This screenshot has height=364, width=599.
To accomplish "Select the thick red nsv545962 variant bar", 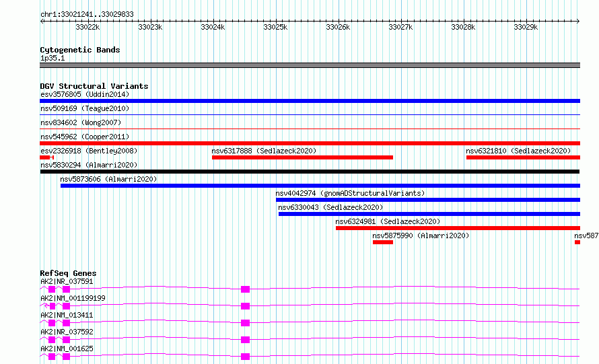I will (x=310, y=143).
